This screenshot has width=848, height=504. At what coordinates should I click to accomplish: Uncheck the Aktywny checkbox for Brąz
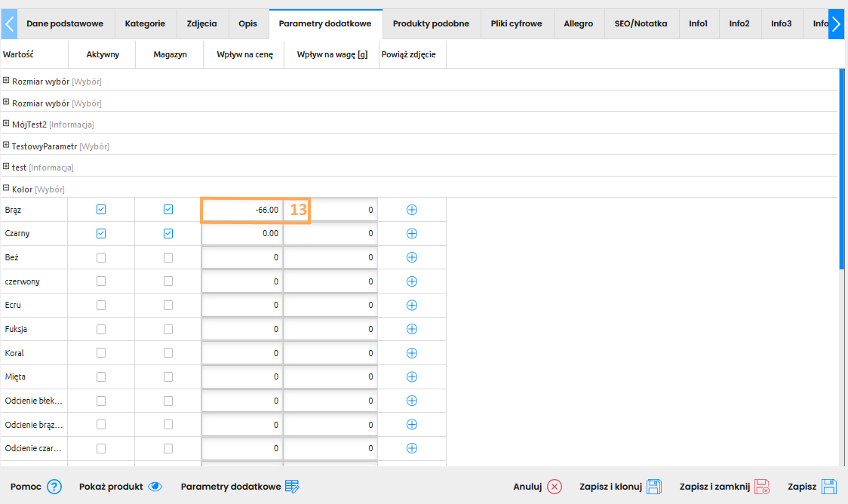[x=101, y=210]
